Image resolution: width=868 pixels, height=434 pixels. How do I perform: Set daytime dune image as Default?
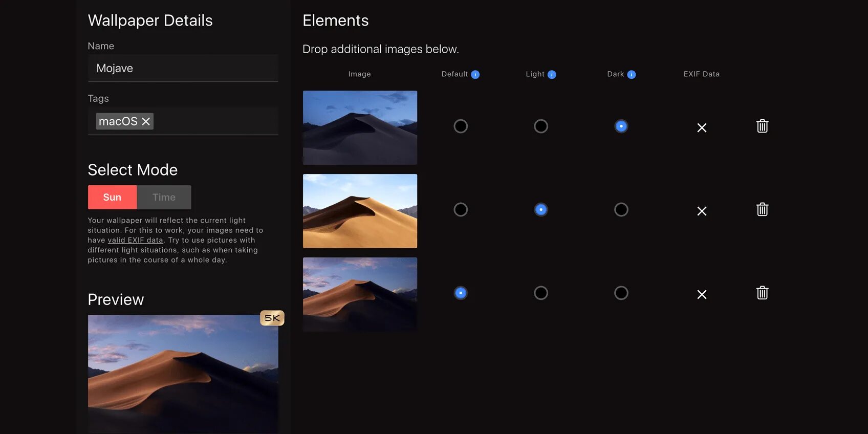[x=461, y=209]
